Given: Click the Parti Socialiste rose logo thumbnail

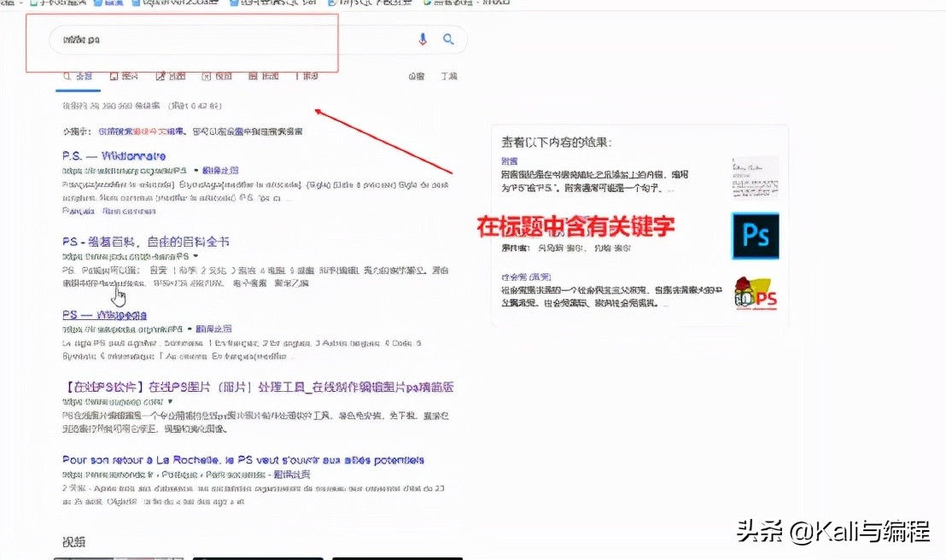Looking at the screenshot, I should [756, 294].
